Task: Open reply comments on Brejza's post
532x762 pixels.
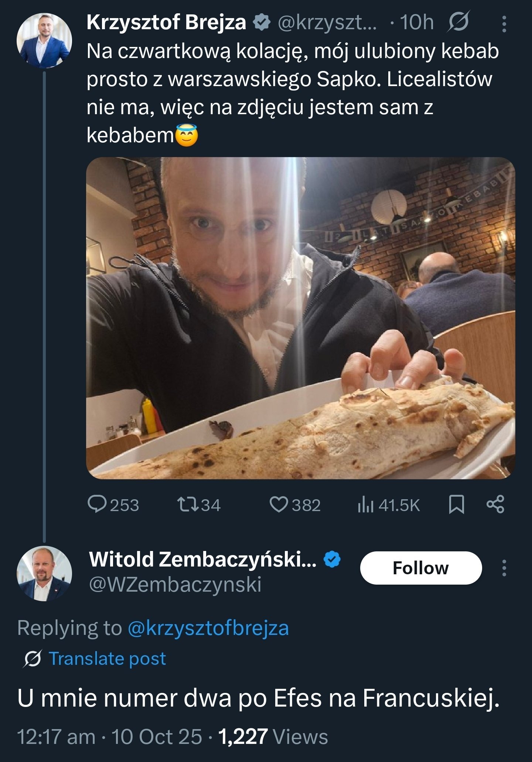Action: (x=113, y=505)
